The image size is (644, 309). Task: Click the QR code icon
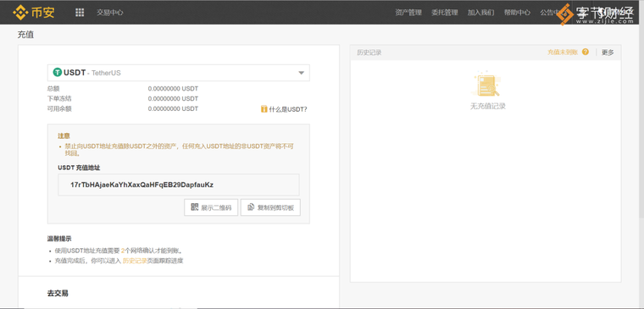coord(195,207)
